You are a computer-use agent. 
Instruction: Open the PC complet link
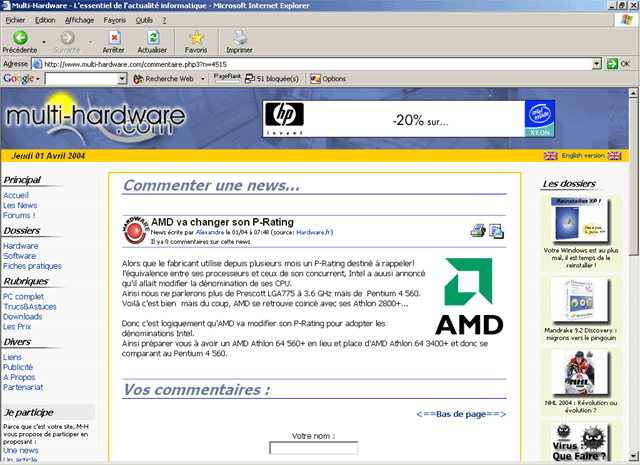tap(23, 296)
